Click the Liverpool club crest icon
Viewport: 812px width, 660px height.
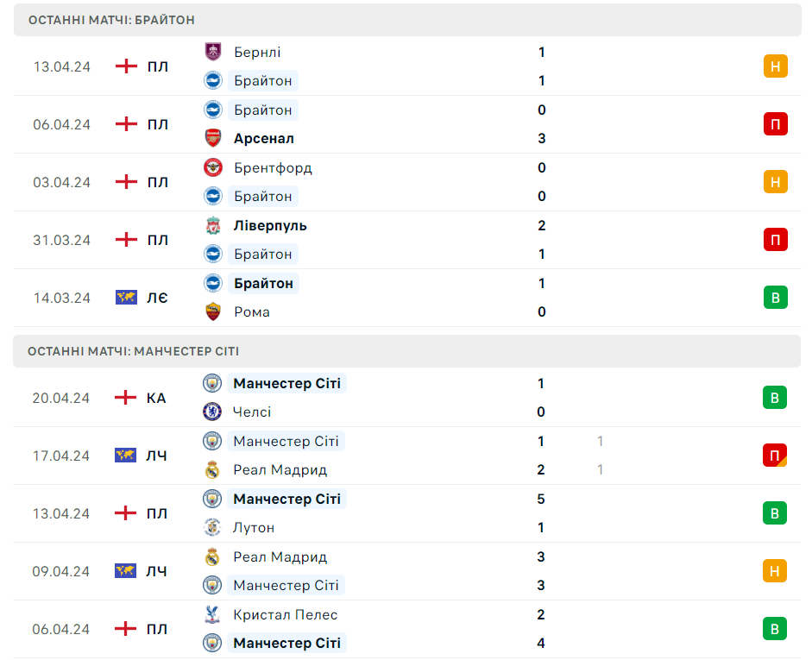tap(213, 225)
